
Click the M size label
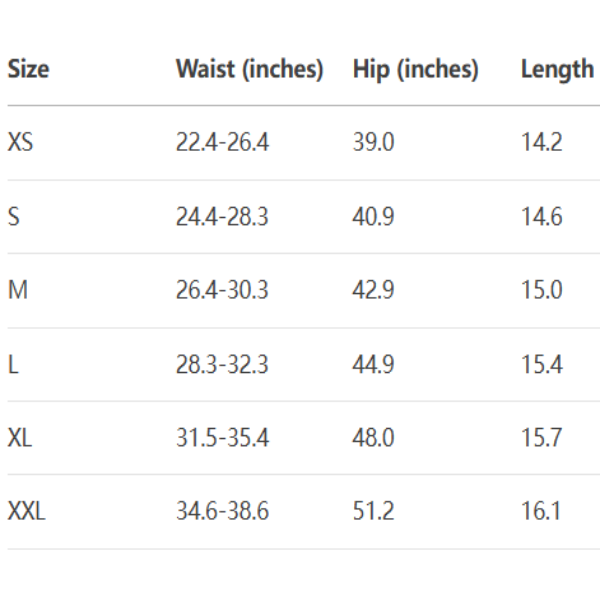(x=16, y=290)
